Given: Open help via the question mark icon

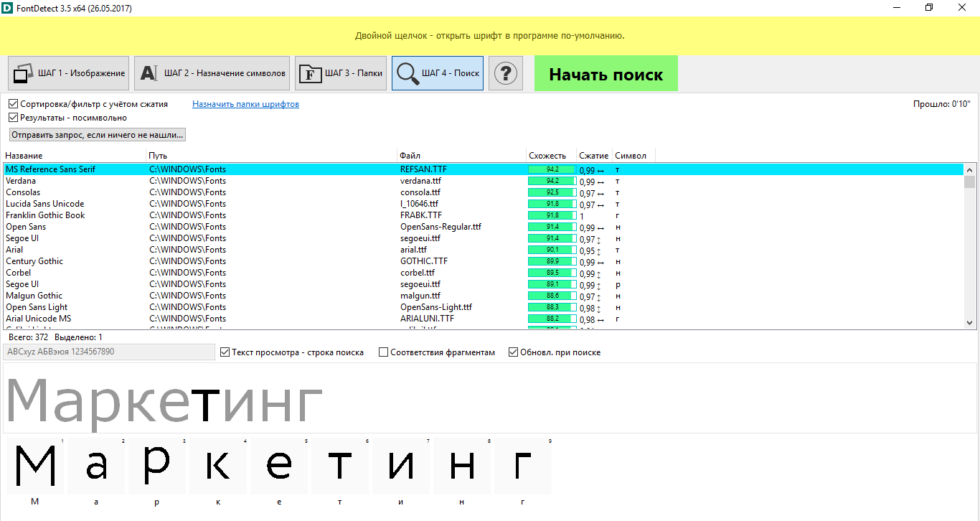Looking at the screenshot, I should coord(506,72).
